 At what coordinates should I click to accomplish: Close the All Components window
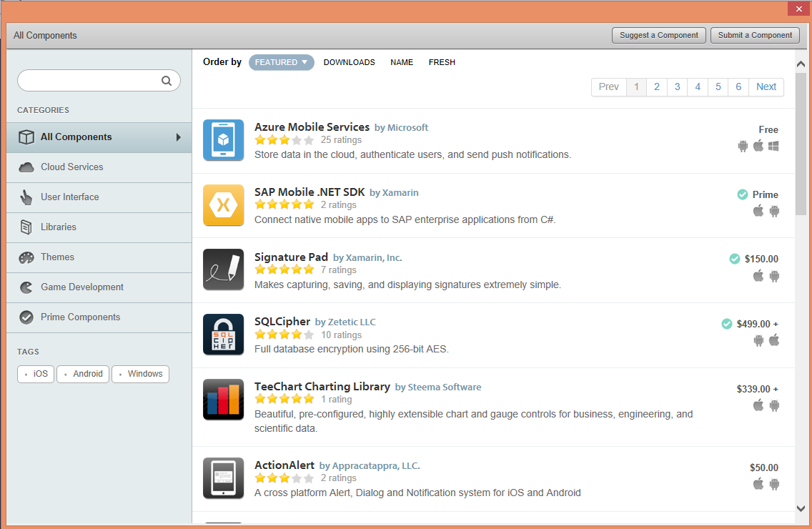(798, 9)
